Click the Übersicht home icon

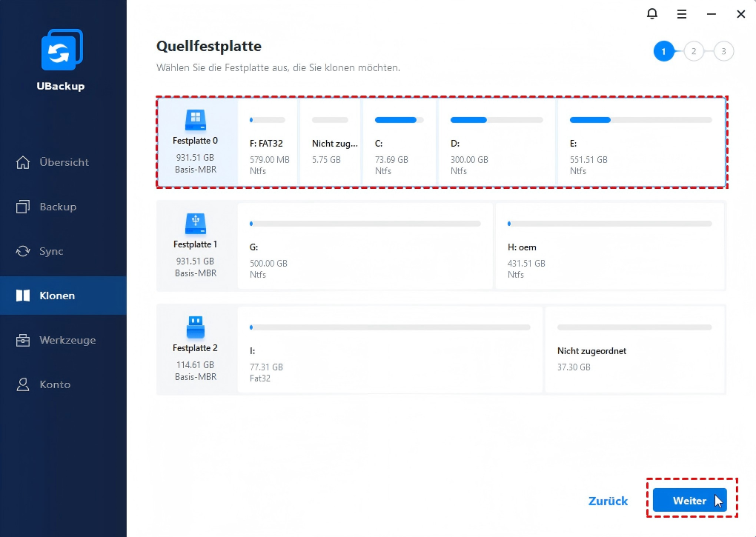24,162
